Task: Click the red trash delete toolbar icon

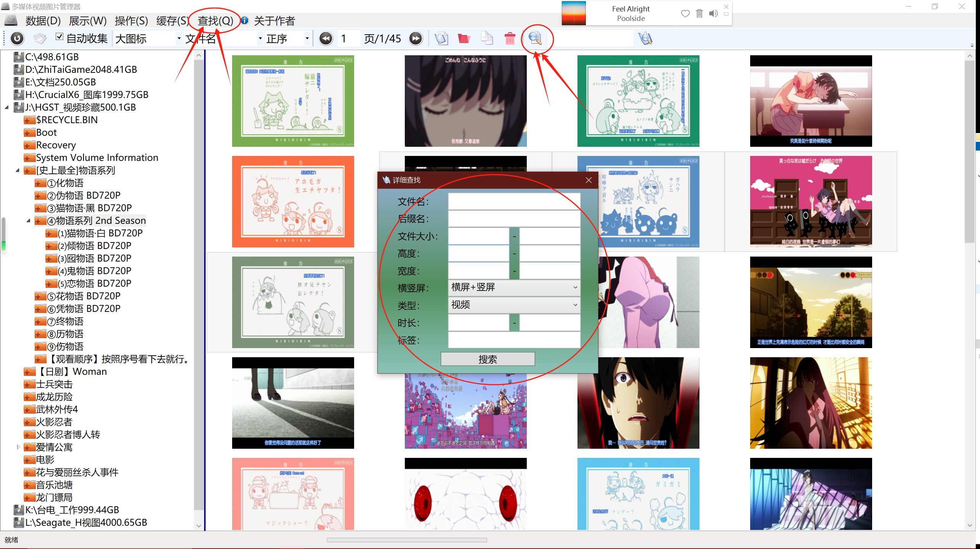Action: 510,39
